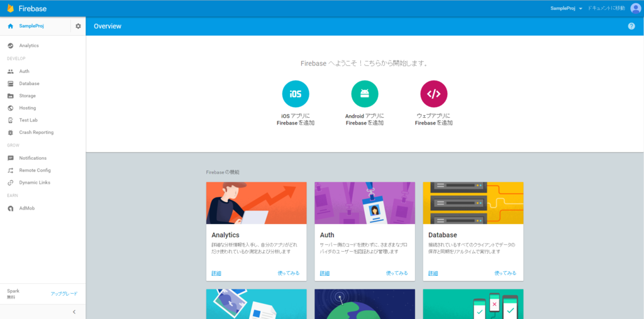Click 使ってみる on the Database card
644x319 pixels.
tap(506, 273)
